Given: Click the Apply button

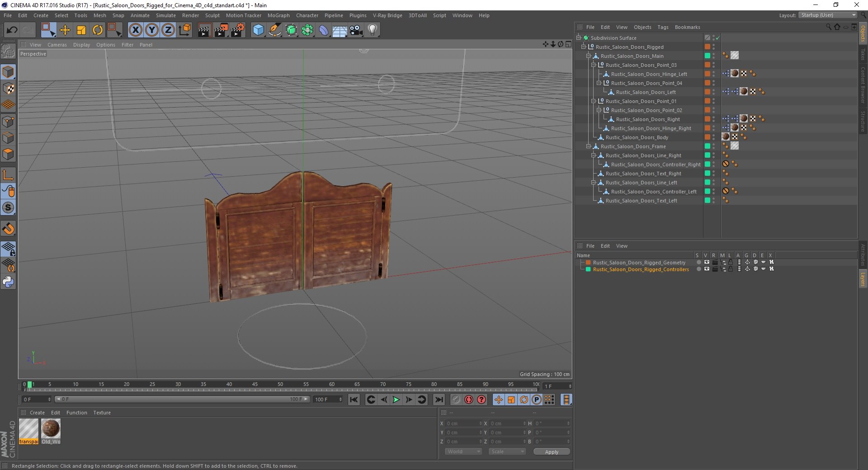Looking at the screenshot, I should (x=552, y=451).
